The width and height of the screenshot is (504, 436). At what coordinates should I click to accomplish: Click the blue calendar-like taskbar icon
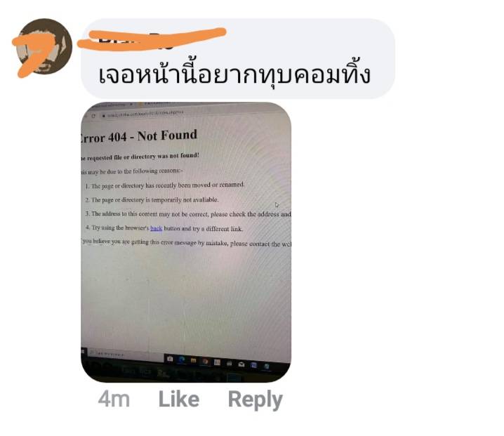(x=253, y=365)
